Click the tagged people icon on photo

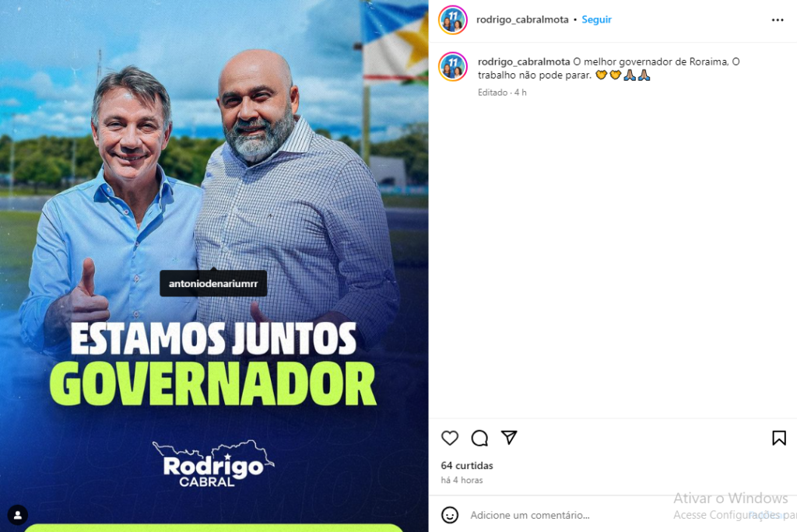coord(18,515)
